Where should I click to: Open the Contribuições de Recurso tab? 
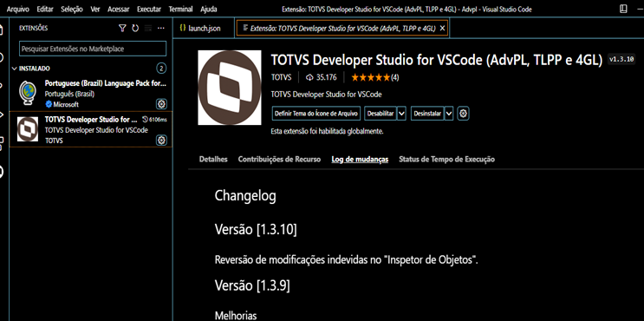point(279,160)
